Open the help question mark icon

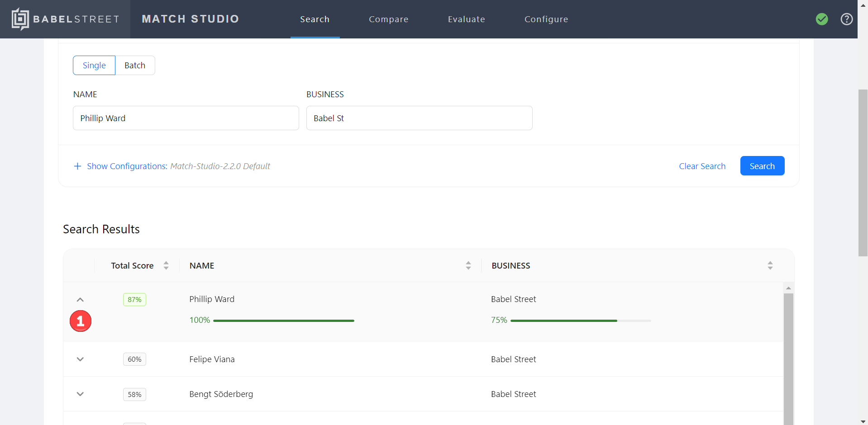846,19
